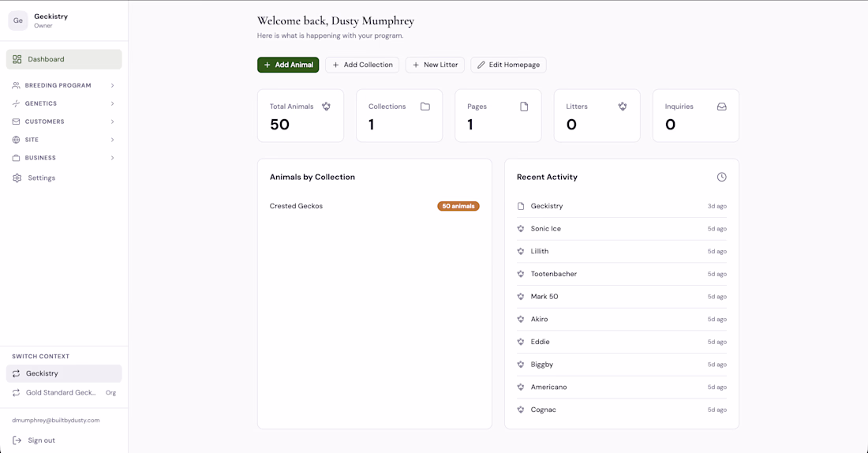Open the Collections stat card
This screenshot has width=868, height=453.
pyautogui.click(x=399, y=116)
